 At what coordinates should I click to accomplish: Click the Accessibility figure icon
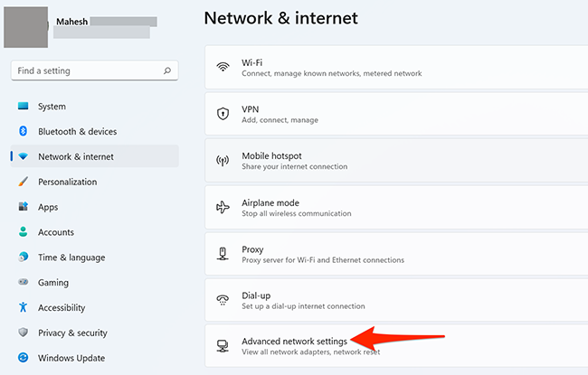[x=24, y=307]
